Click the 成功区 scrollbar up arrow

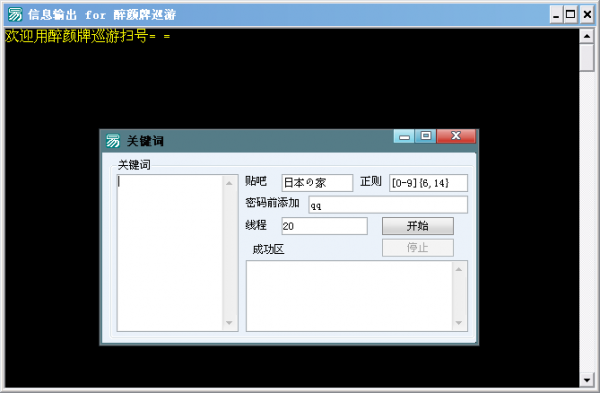tap(459, 269)
